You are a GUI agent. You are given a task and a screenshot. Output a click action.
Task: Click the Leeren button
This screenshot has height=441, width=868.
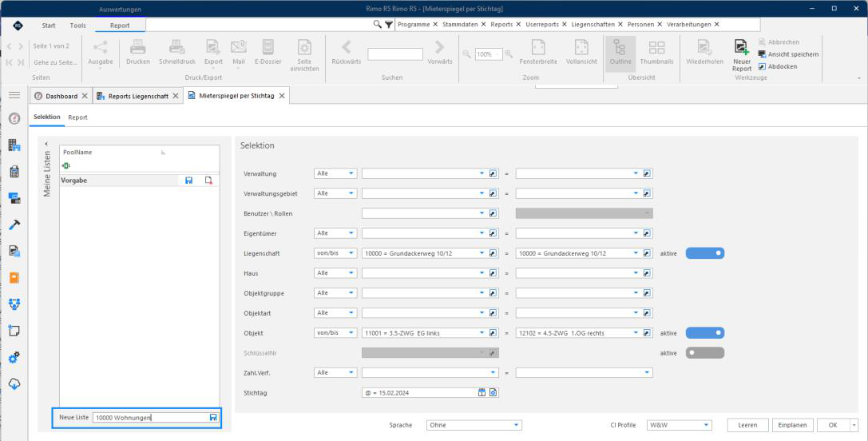coord(748,425)
